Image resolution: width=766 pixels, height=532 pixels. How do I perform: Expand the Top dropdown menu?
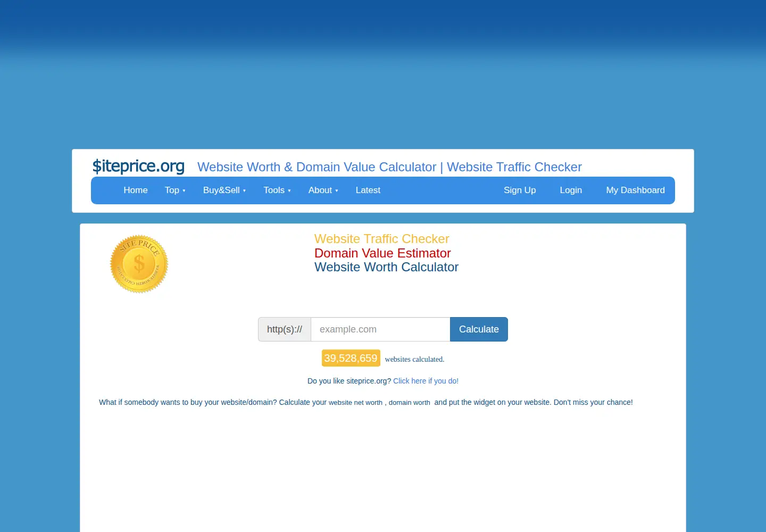[x=175, y=190]
